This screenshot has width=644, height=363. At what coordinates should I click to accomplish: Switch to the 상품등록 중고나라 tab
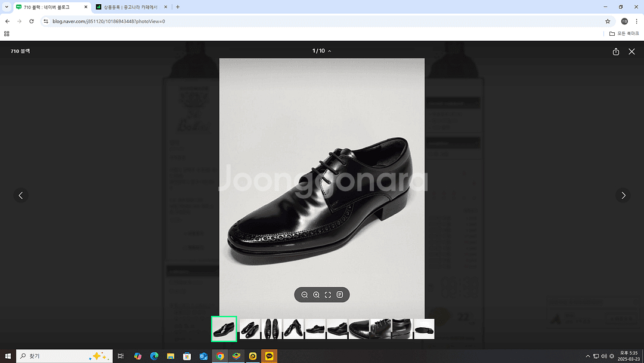pyautogui.click(x=130, y=7)
